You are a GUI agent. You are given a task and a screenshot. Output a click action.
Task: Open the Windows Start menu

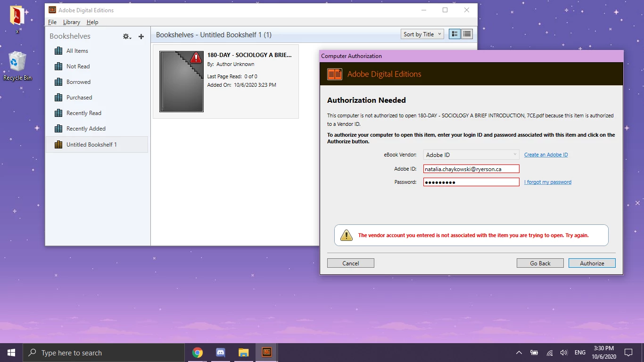click(11, 353)
